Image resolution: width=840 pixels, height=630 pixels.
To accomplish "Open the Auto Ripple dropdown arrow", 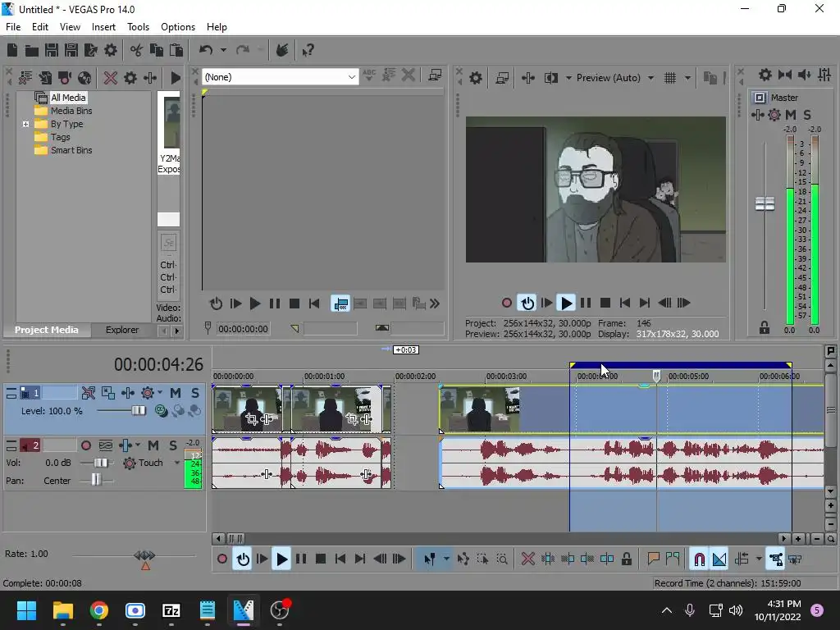I will (x=759, y=559).
